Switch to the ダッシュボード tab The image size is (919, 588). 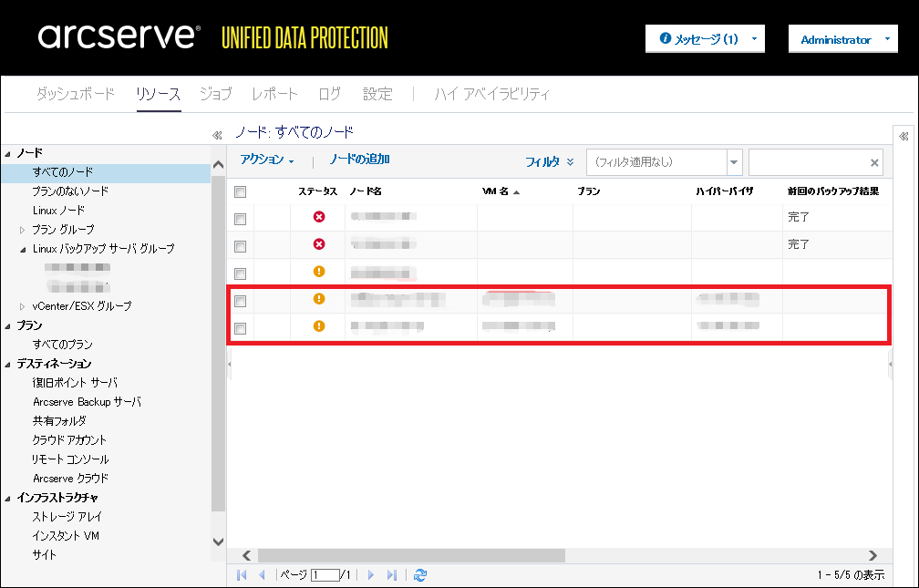pyautogui.click(x=76, y=94)
